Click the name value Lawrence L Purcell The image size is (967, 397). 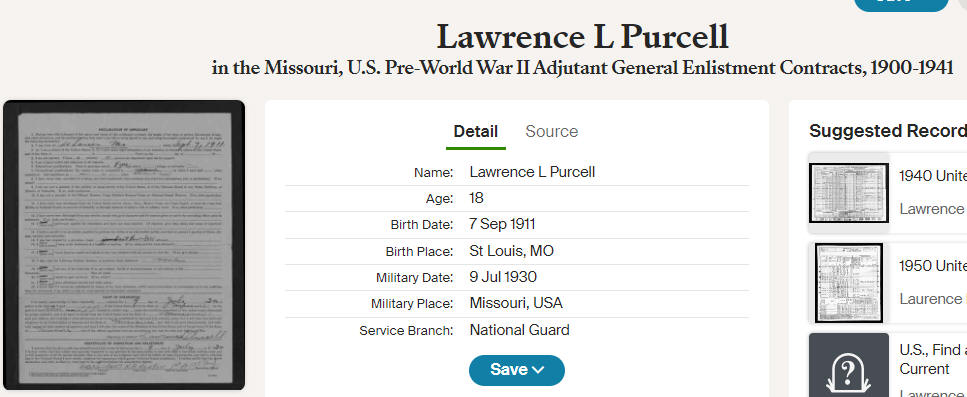tap(532, 172)
